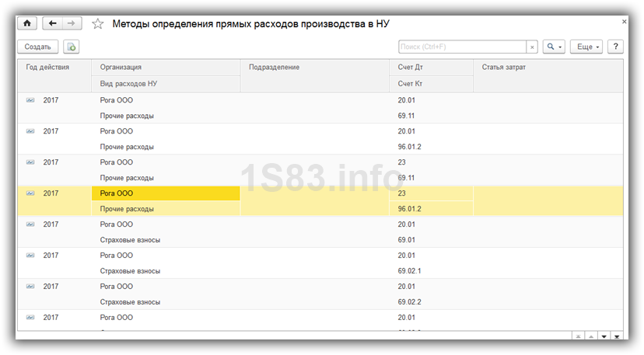Add this list to favorites with the star

(97, 24)
